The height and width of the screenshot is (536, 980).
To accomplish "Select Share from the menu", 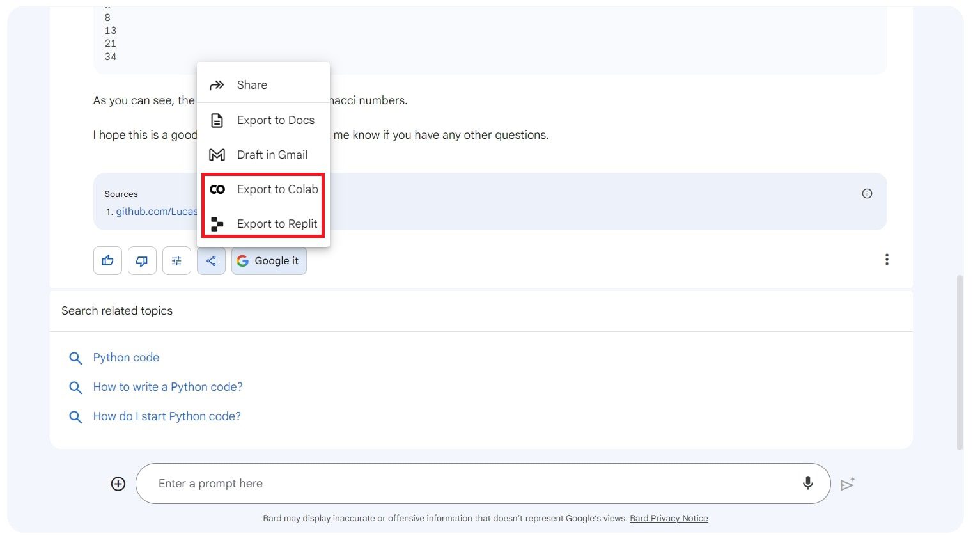I will pyautogui.click(x=252, y=85).
